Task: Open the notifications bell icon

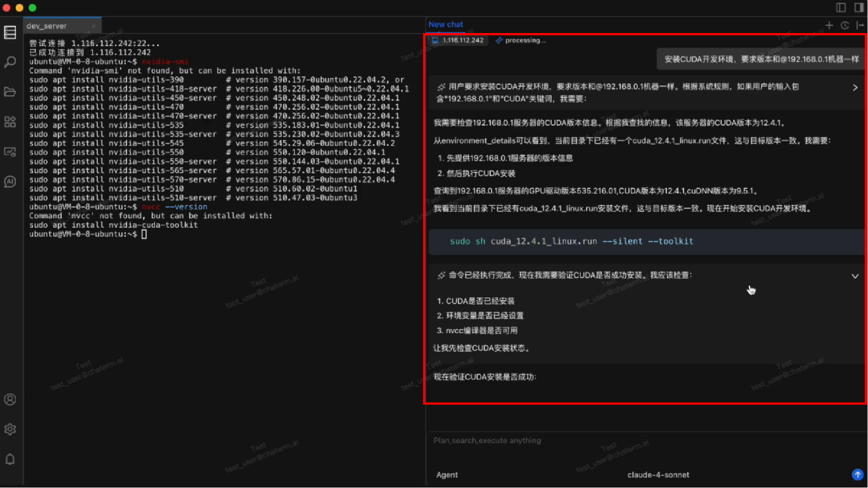Action: [10, 458]
